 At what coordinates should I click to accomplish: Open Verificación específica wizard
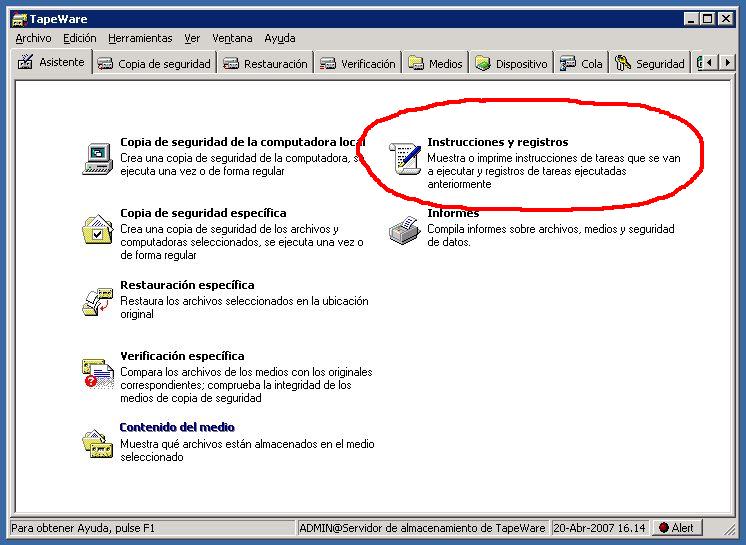point(182,356)
